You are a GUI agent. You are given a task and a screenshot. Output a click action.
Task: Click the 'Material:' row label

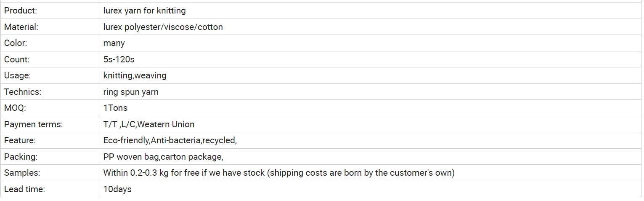[x=21, y=27]
